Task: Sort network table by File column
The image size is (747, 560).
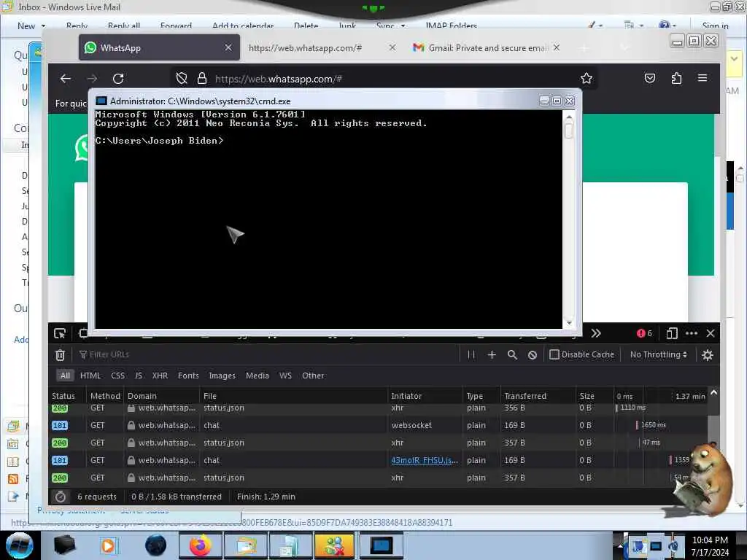Action: click(293, 396)
